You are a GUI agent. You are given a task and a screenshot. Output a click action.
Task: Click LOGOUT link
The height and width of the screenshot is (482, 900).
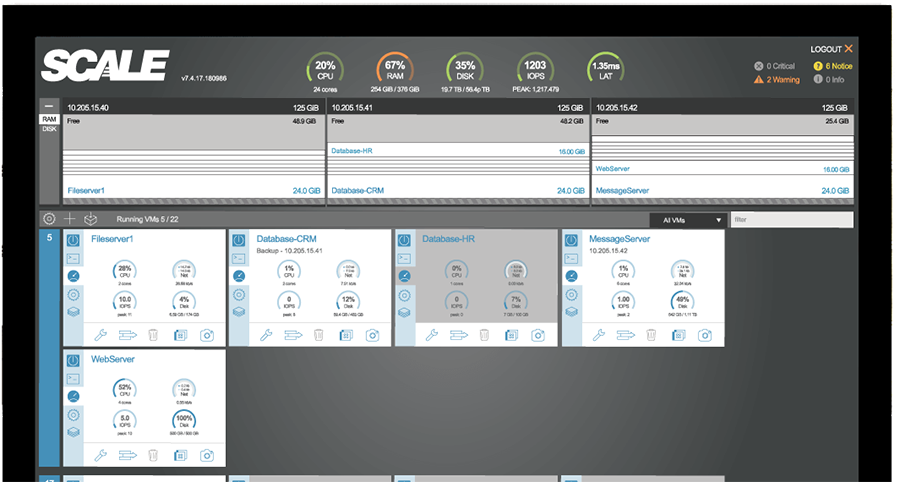click(x=831, y=49)
